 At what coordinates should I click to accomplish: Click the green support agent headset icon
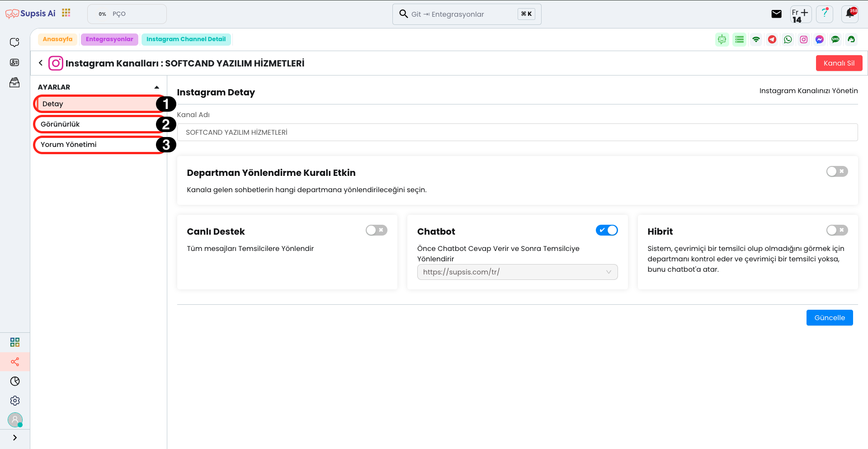pyautogui.click(x=851, y=39)
